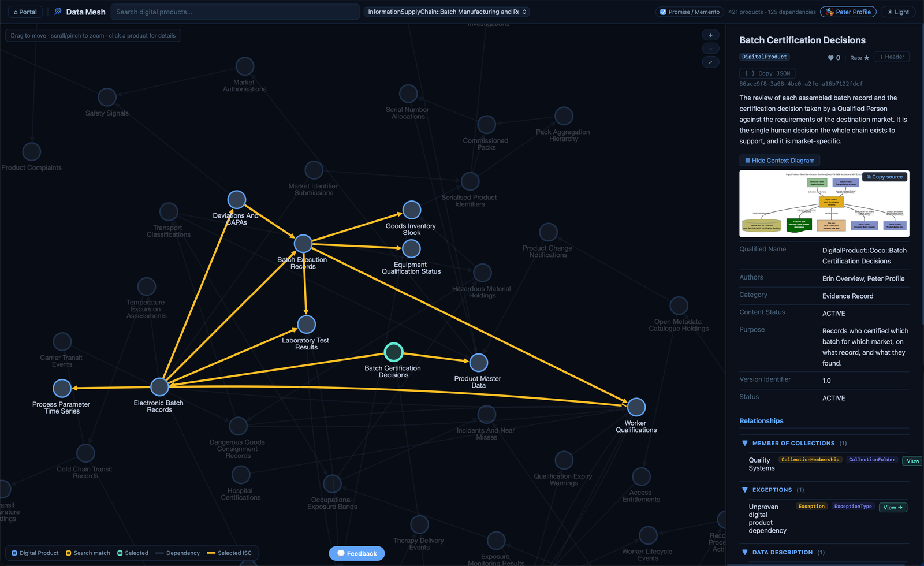Select the Process Parameter Time Series node
The height and width of the screenshot is (566, 924).
pyautogui.click(x=62, y=388)
